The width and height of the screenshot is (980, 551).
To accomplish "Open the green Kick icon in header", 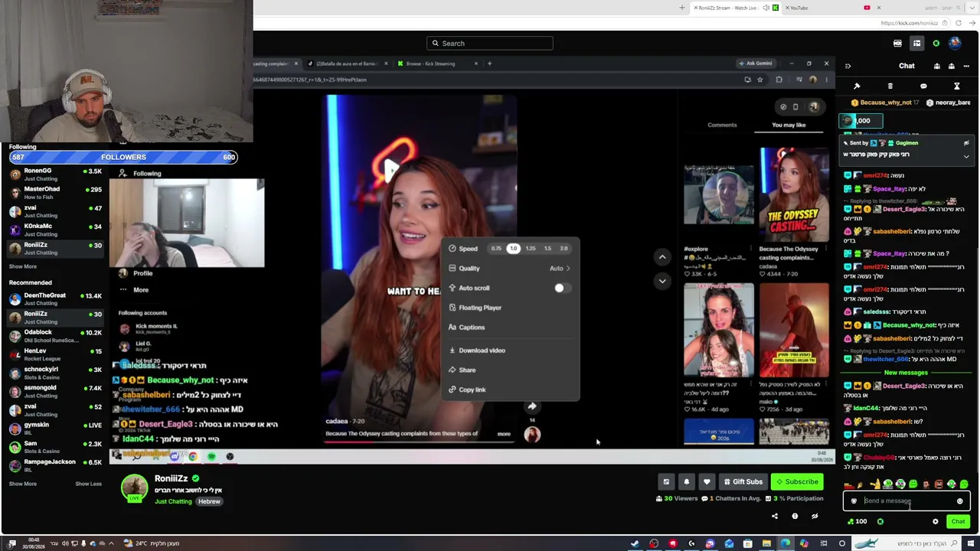I will click(x=936, y=44).
